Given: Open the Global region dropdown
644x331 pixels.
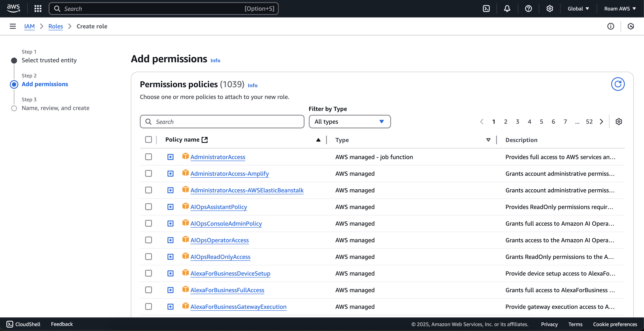Looking at the screenshot, I should pos(578,9).
